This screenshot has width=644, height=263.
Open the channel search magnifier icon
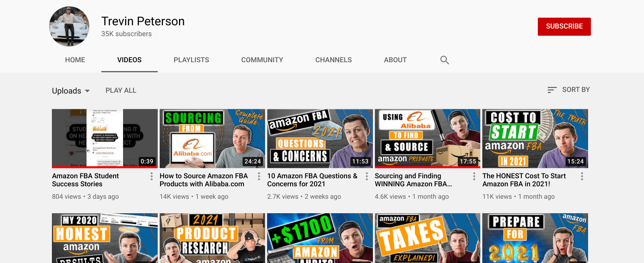(444, 60)
